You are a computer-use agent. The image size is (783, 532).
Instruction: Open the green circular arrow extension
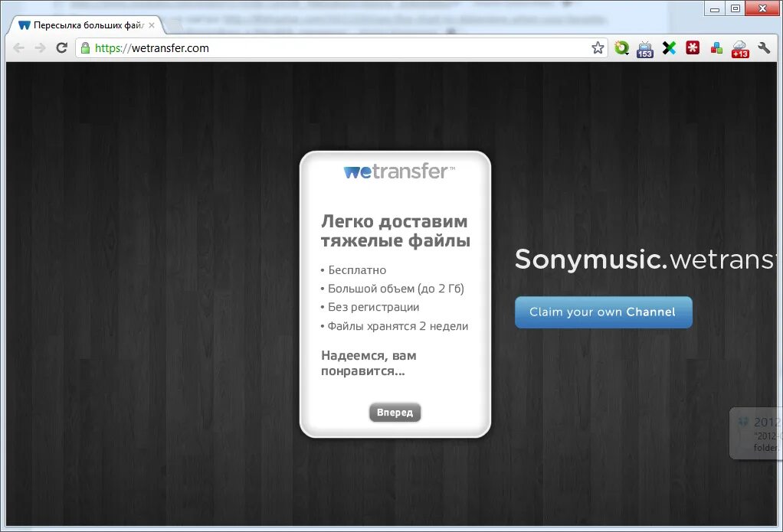(x=621, y=48)
